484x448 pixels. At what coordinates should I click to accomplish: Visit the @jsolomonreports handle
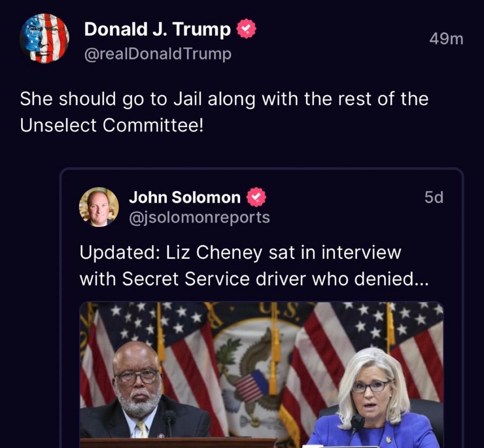199,217
